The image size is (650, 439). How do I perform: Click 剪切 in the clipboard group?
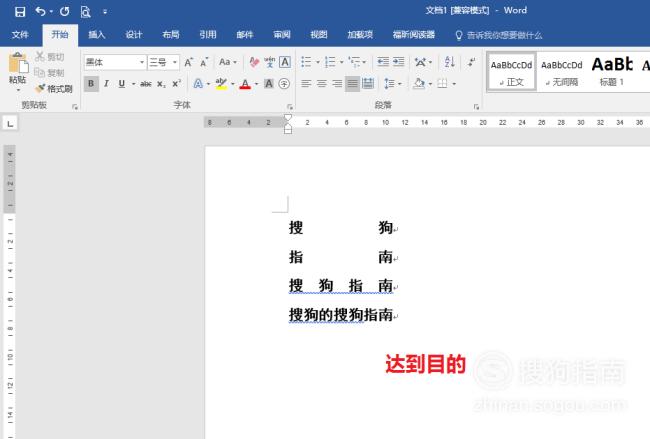click(x=49, y=57)
